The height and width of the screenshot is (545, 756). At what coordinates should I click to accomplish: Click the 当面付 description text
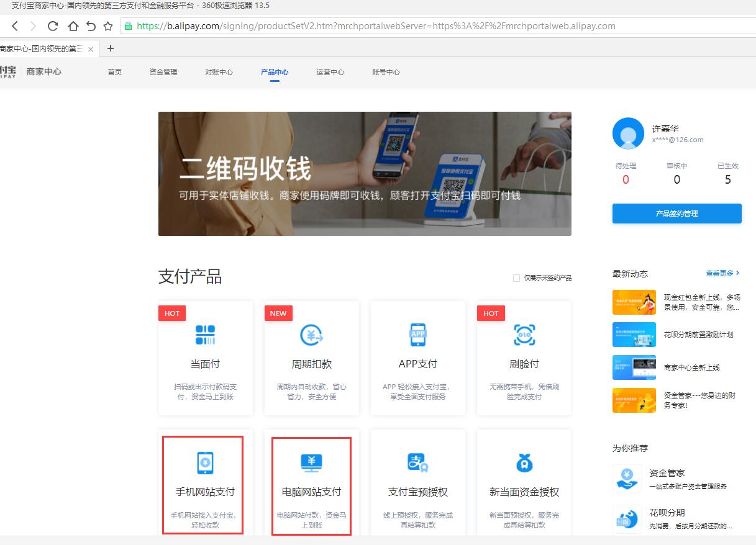pyautogui.click(x=205, y=392)
